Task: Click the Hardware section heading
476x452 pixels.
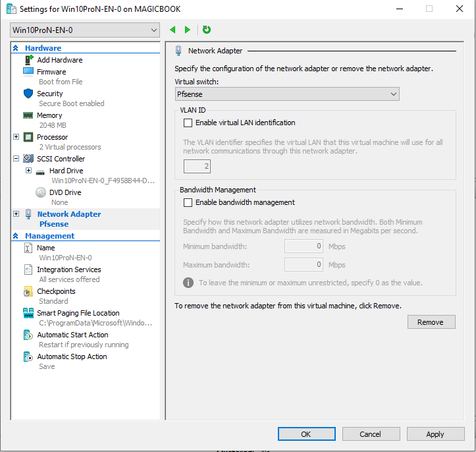Action: pyautogui.click(x=43, y=48)
